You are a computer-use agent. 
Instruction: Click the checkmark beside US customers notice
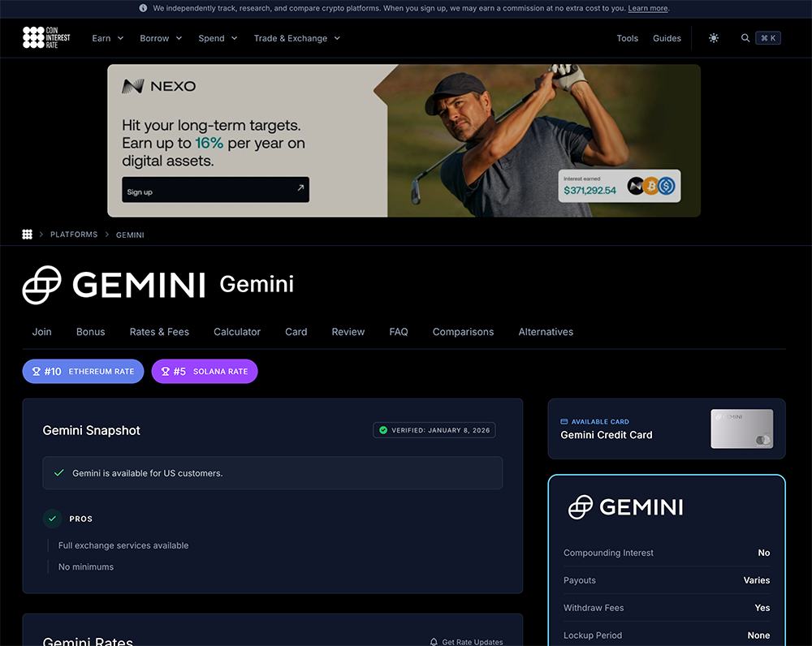coord(59,472)
